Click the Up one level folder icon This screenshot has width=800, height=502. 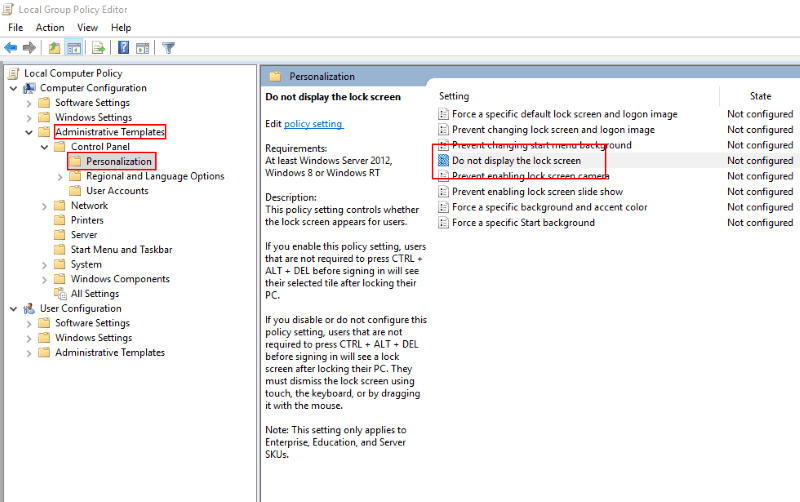tap(54, 48)
